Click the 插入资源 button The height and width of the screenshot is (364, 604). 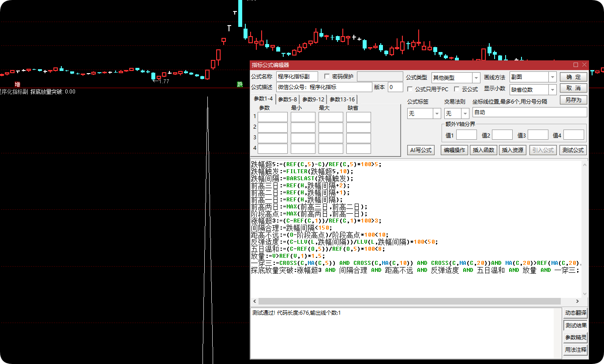(513, 150)
